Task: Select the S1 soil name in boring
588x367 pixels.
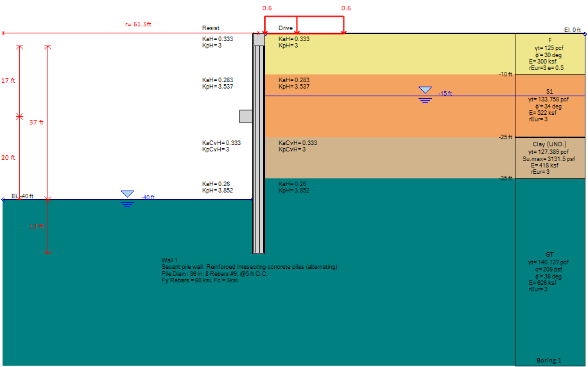Action: 549,92
